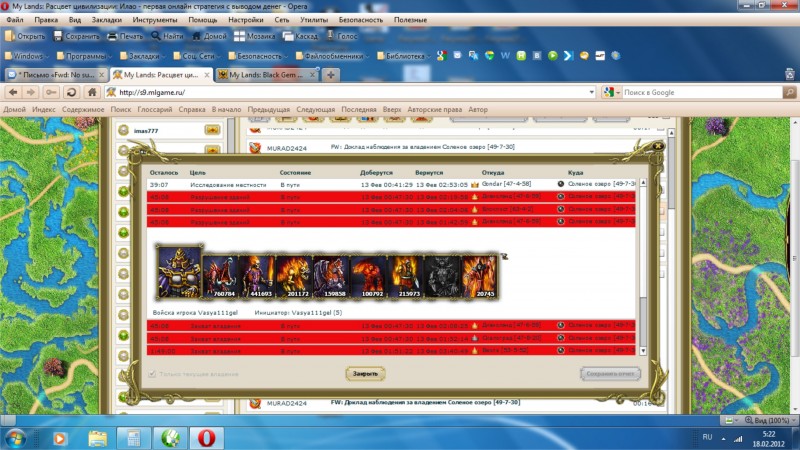
Task: Select the unit thumbnail with count 201172
Action: click(x=294, y=277)
